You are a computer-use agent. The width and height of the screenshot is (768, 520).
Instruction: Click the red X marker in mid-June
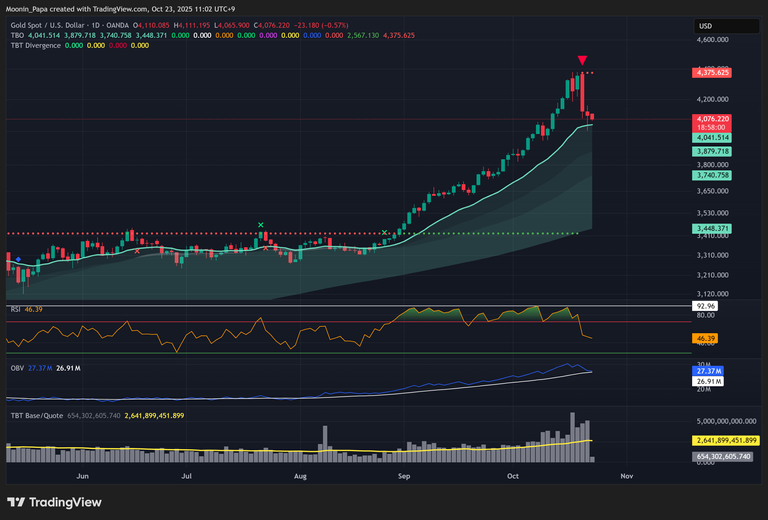[137, 251]
